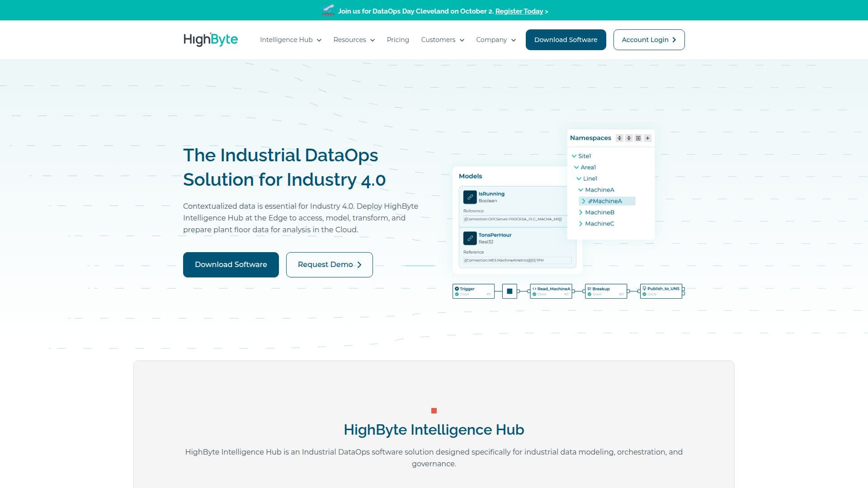Click the HighByte Intelligence Hub heading
Viewport: 868px width, 488px height.
(434, 430)
